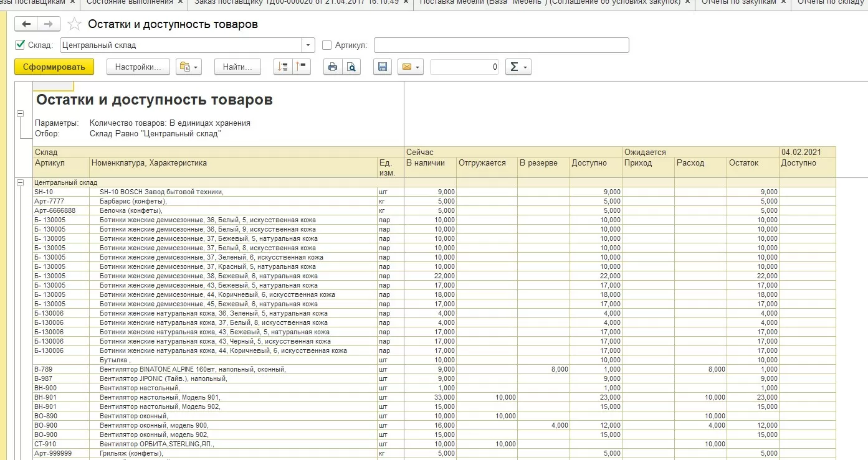Open print preview with magnifier icon
868x460 pixels.
click(351, 67)
